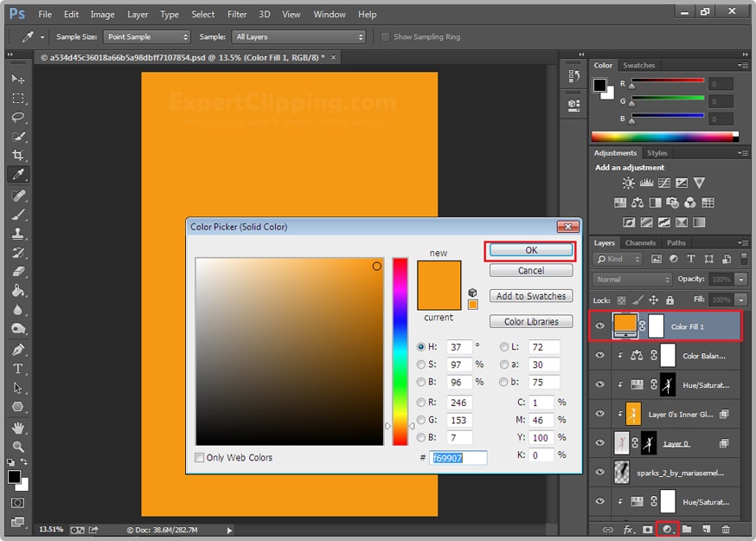756x541 pixels.
Task: Enable the Only Web Colors checkbox
Action: pos(198,457)
